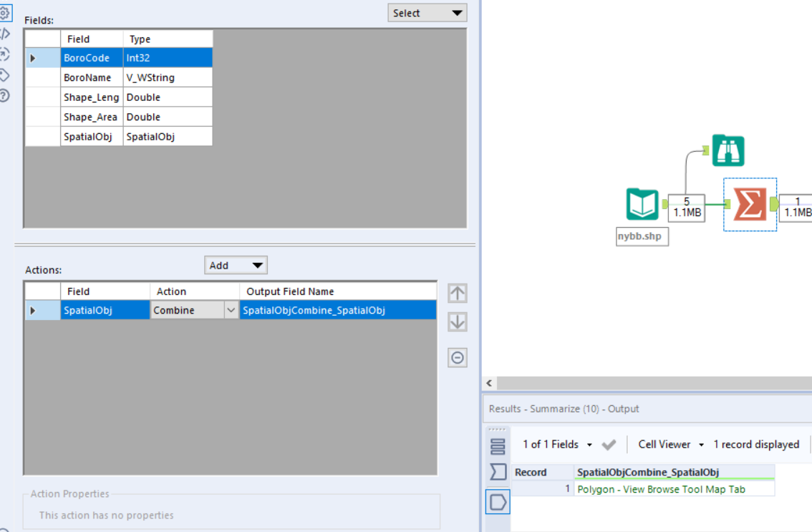812x532 pixels.
Task: Open the navigation icon in the left sidebar
Action: (x=4, y=54)
